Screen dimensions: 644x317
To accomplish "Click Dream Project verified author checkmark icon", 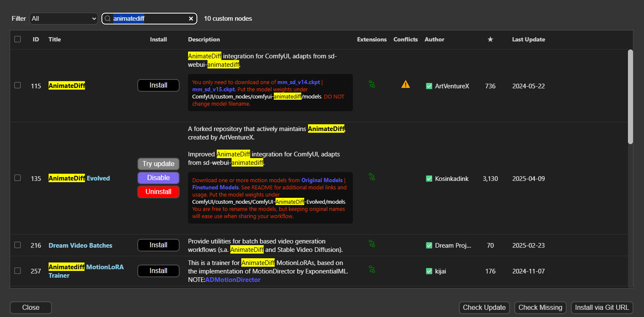I will [x=429, y=245].
